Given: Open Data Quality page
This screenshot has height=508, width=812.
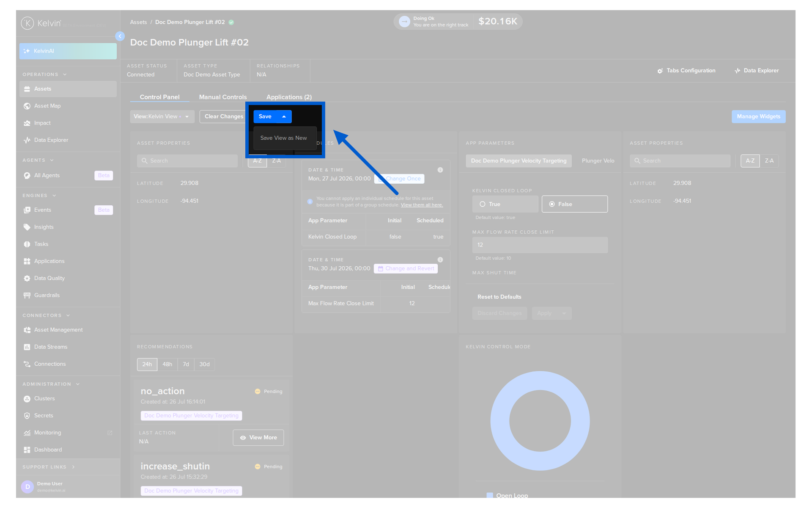Looking at the screenshot, I should [x=68, y=278].
